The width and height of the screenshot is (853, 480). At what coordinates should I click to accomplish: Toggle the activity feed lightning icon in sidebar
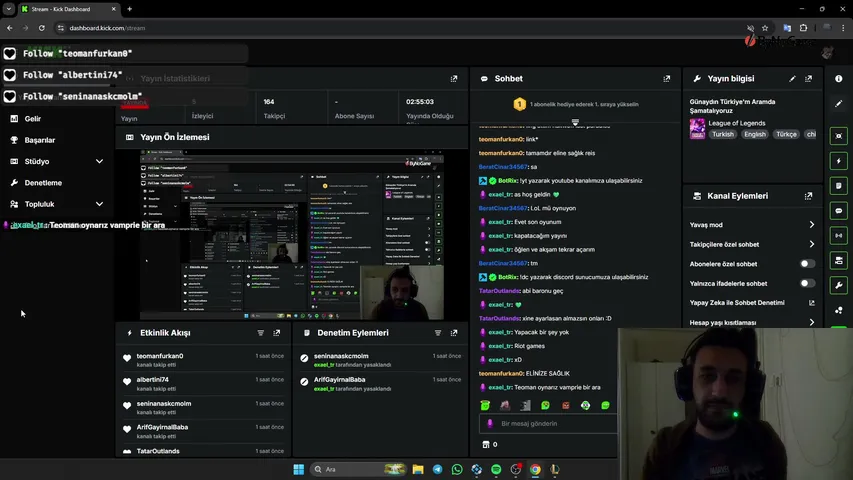(x=838, y=161)
